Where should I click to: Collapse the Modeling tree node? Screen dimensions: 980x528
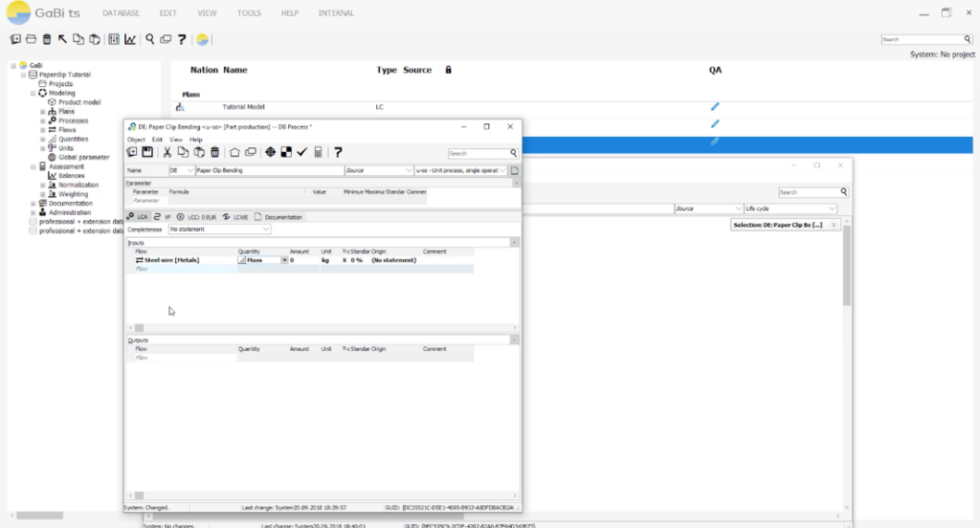click(x=33, y=93)
